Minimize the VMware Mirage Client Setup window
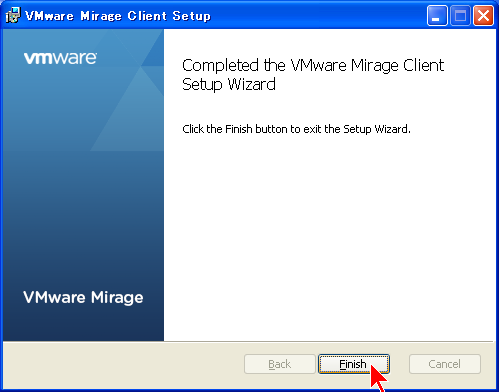 (x=437, y=15)
